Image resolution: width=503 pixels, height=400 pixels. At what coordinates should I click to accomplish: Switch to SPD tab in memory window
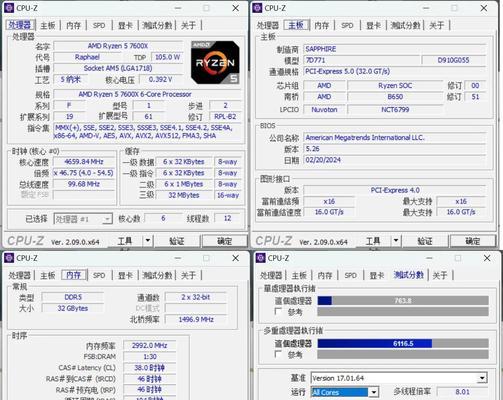coord(99,275)
